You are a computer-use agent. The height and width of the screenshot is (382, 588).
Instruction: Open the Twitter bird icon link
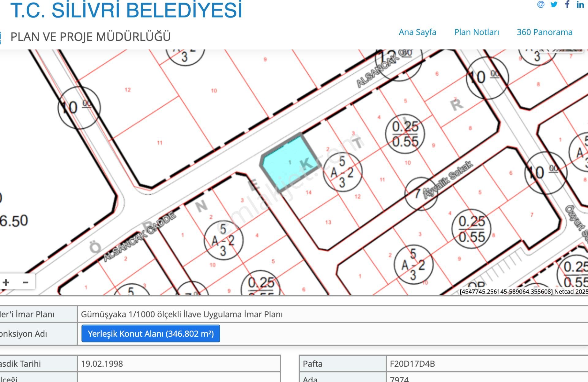[554, 4]
